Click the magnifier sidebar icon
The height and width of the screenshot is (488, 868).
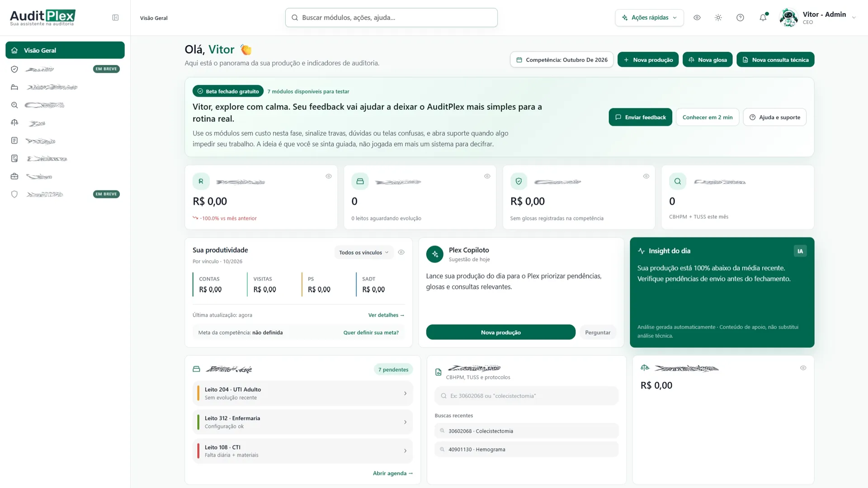pyautogui.click(x=14, y=105)
